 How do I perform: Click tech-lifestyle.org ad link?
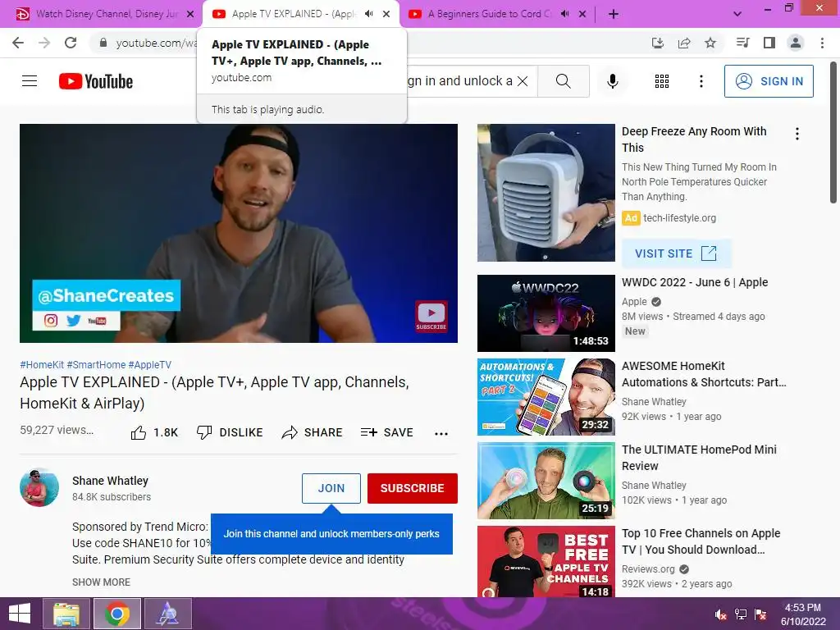(679, 218)
